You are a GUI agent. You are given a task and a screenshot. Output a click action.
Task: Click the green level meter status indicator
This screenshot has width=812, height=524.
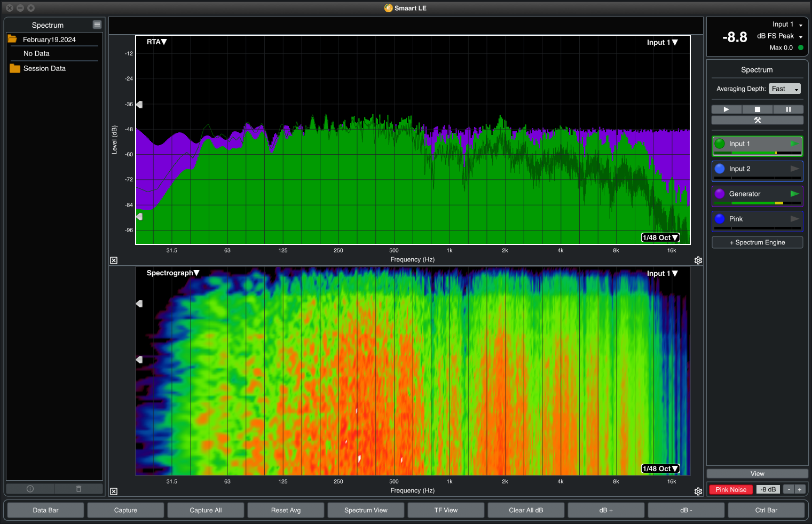click(800, 47)
